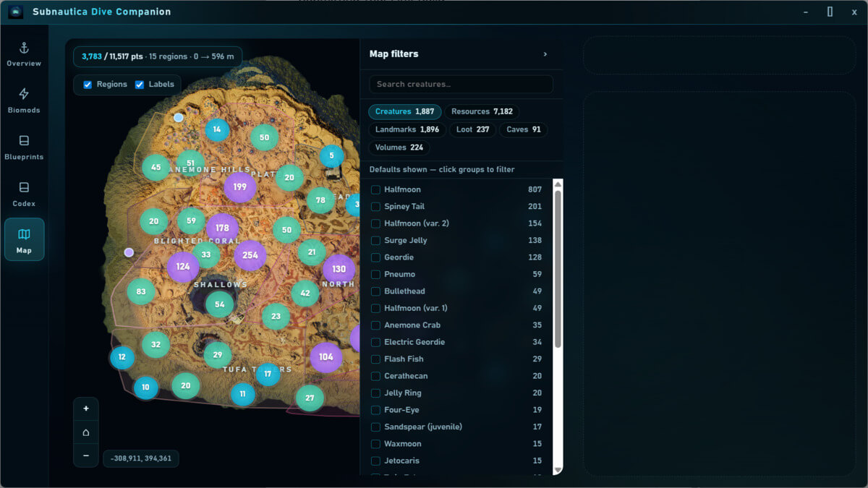Click the blue 10 cluster marker
Viewport: 868px width, 488px height.
pyautogui.click(x=145, y=388)
